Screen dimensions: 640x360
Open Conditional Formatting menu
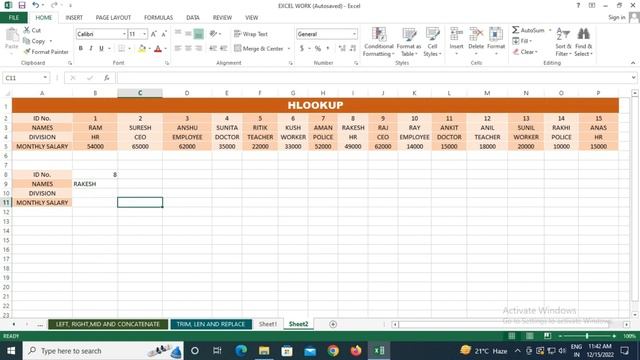pos(379,42)
